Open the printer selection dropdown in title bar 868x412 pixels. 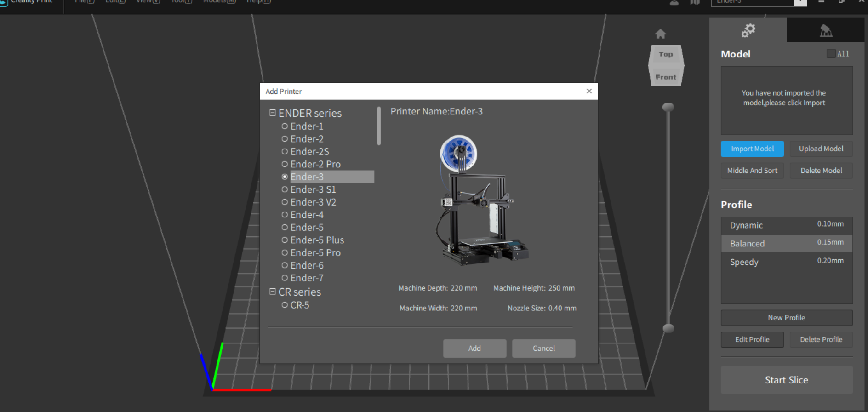click(x=800, y=2)
